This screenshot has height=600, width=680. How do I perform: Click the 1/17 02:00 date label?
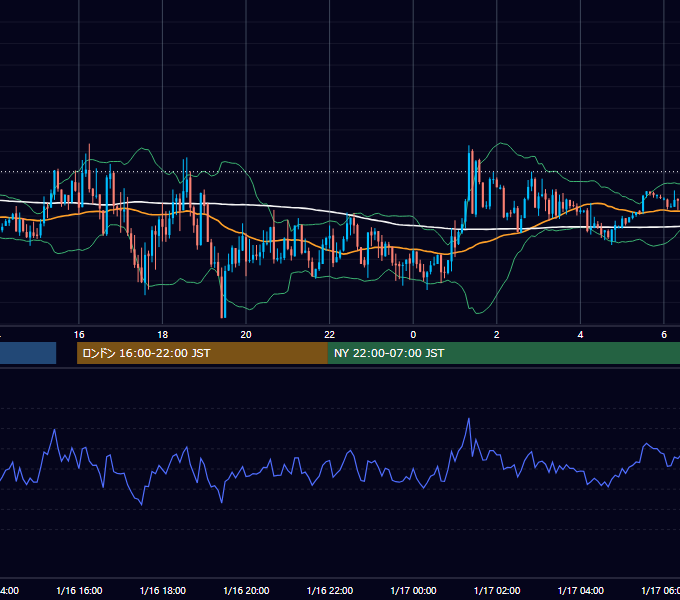pos(497,590)
